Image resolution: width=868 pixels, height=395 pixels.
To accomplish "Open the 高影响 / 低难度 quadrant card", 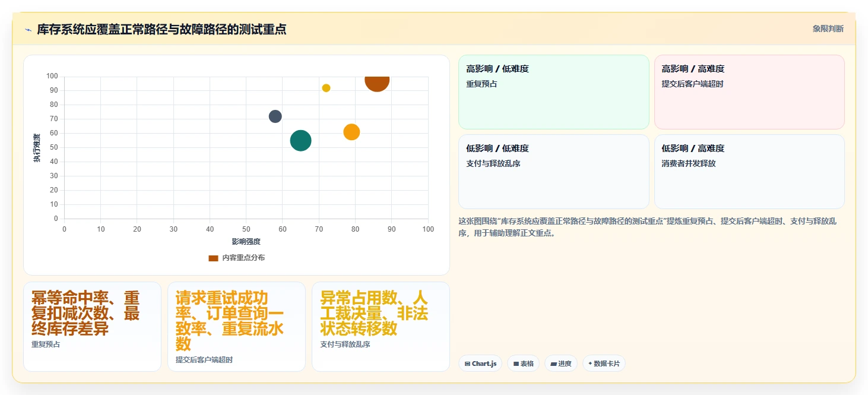I will [x=553, y=92].
